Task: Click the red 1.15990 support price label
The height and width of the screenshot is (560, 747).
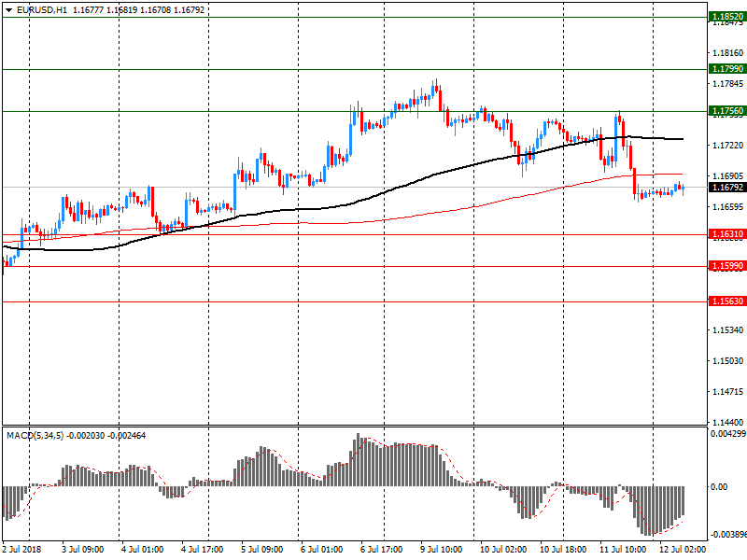Action: click(x=726, y=266)
